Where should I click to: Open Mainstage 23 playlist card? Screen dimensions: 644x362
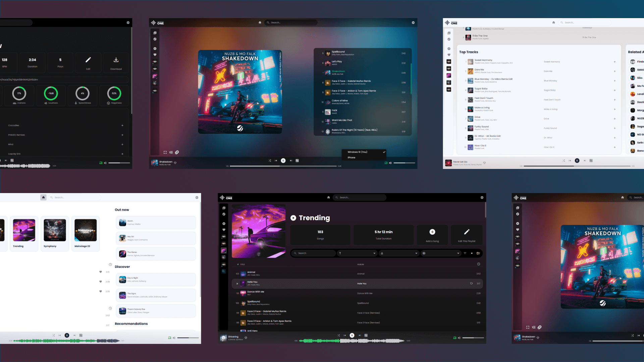click(x=86, y=234)
